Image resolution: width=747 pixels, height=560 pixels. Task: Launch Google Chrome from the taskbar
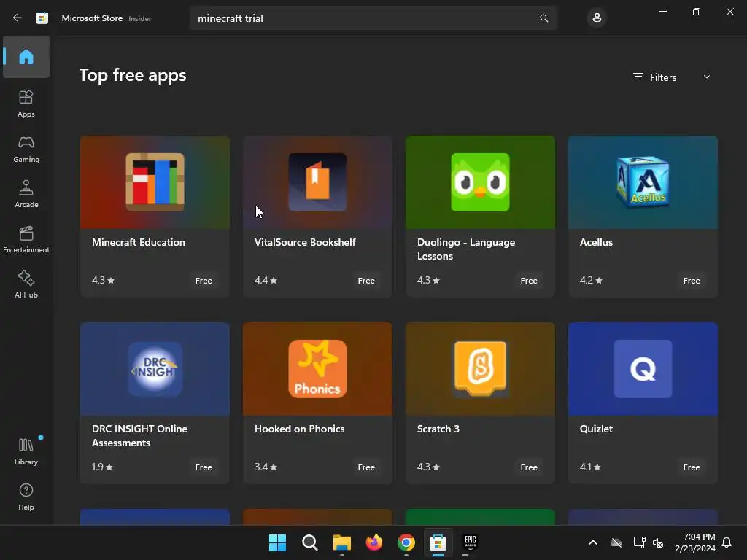406,542
